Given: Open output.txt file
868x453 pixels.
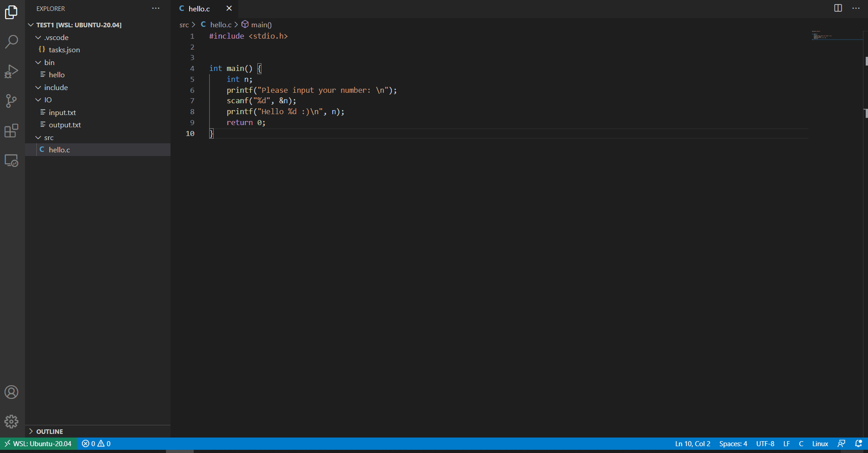Looking at the screenshot, I should coord(98,125).
